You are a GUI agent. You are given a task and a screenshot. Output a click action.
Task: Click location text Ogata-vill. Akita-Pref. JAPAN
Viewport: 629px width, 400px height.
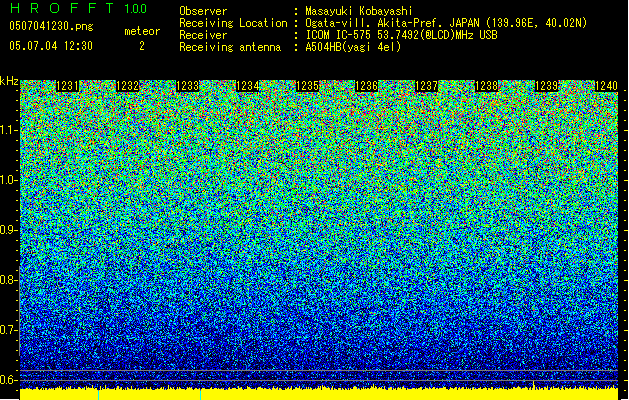pos(391,23)
